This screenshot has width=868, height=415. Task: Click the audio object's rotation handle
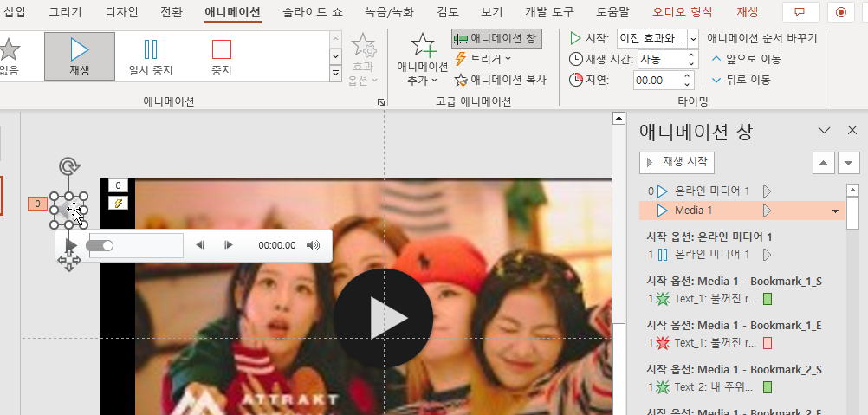click(x=69, y=165)
